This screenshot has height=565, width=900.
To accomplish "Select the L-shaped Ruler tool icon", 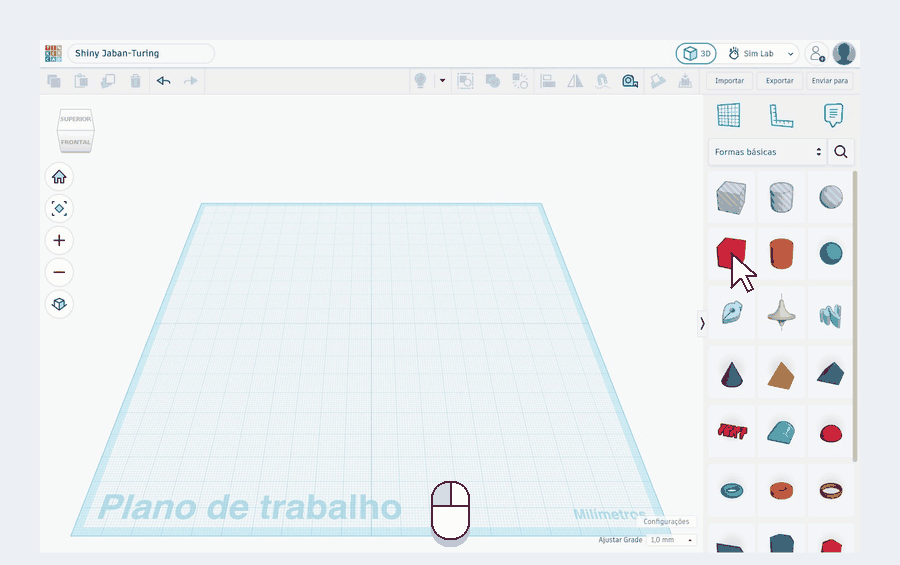I will tap(781, 115).
